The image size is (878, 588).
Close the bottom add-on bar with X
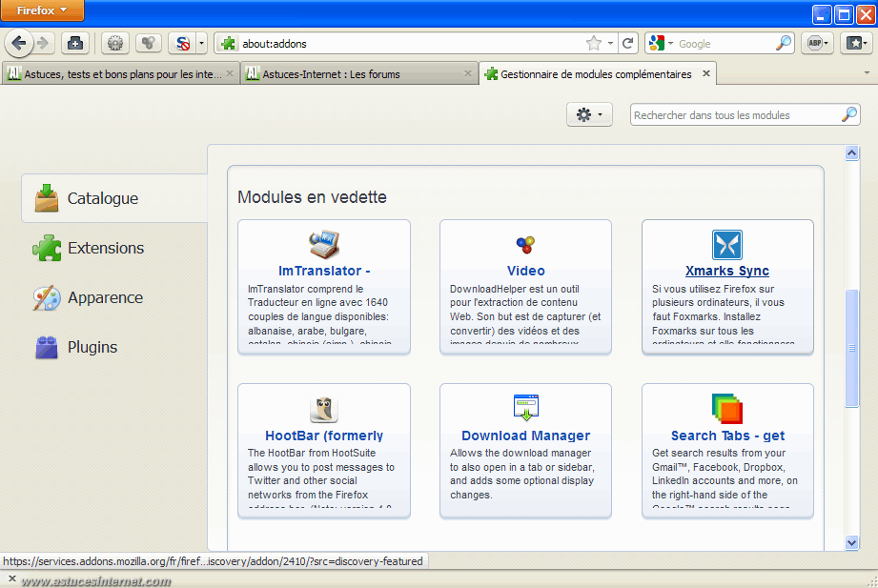(x=12, y=578)
